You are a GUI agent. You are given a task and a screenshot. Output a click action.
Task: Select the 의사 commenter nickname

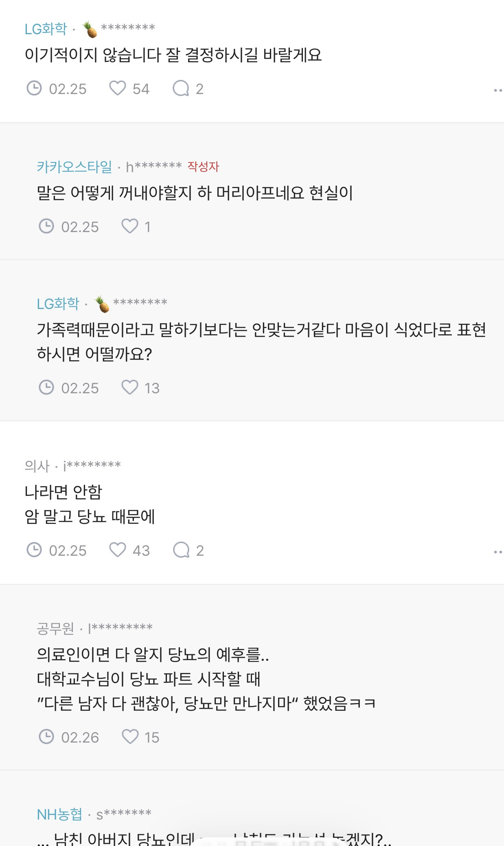coord(92,465)
